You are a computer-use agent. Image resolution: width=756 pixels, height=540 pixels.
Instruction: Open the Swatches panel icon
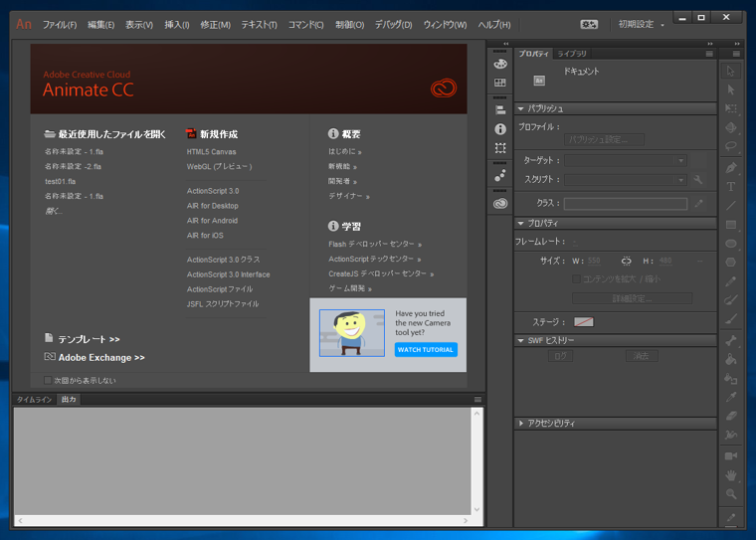pyautogui.click(x=500, y=83)
